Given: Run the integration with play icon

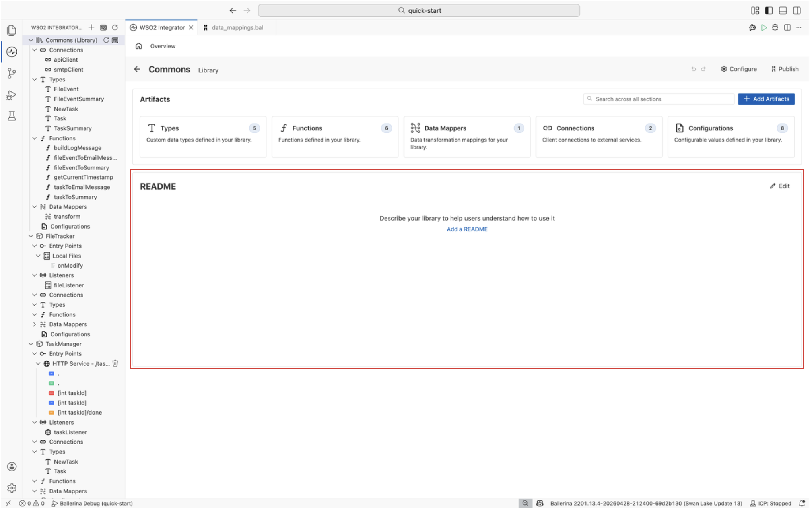Looking at the screenshot, I should [x=764, y=27].
